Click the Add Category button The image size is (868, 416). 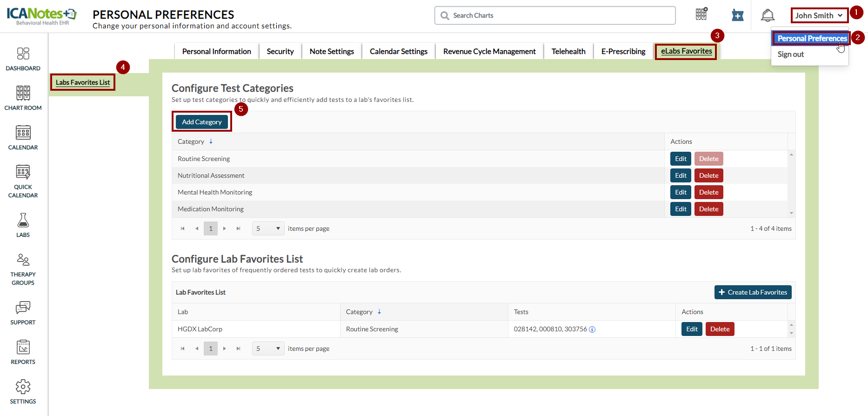[x=201, y=122]
